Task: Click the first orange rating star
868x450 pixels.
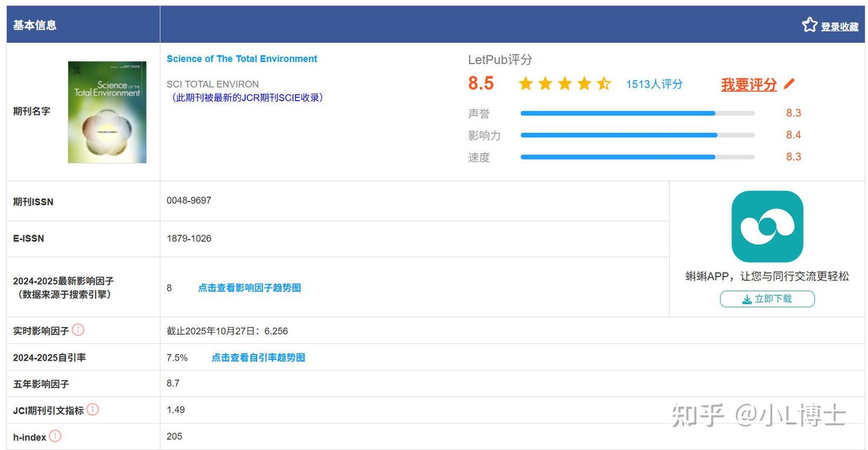Action: pyautogui.click(x=526, y=84)
